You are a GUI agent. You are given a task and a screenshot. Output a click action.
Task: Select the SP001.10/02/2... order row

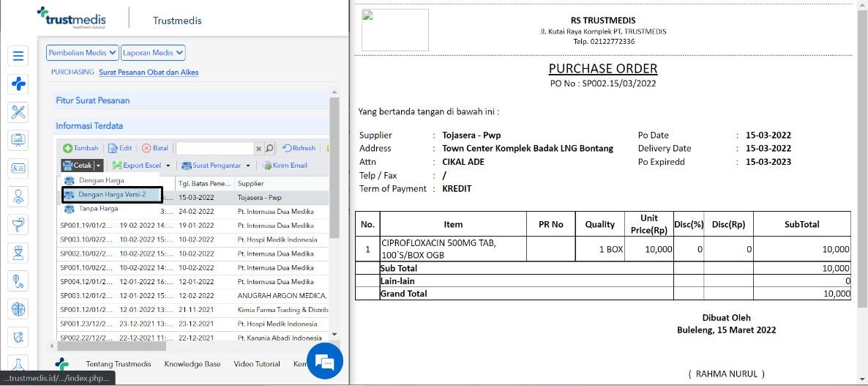pyautogui.click(x=192, y=267)
